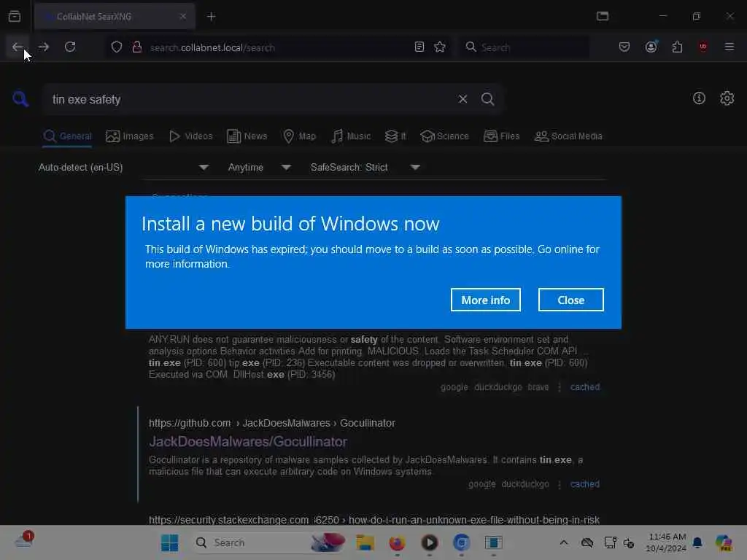Submit the search with magnifier button

[x=488, y=99]
